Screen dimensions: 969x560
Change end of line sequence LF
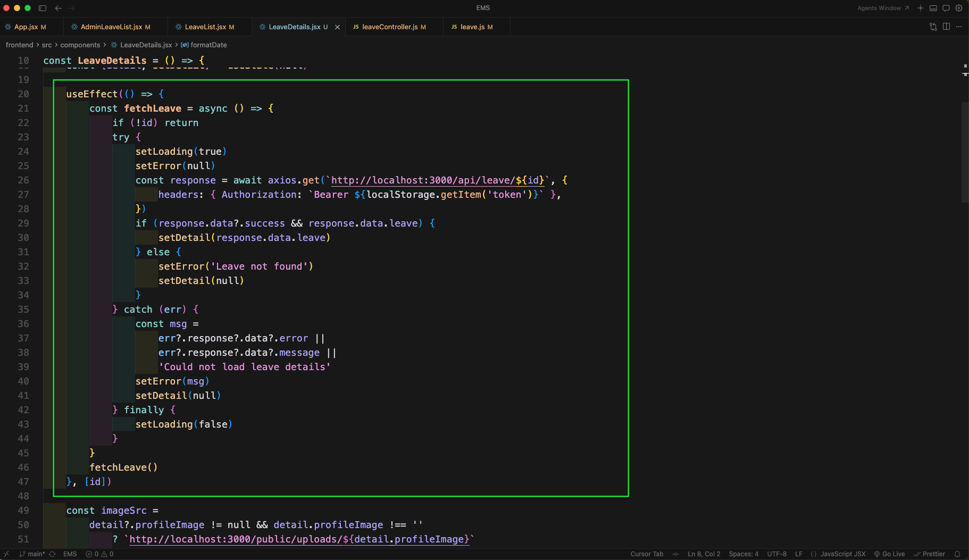point(799,554)
